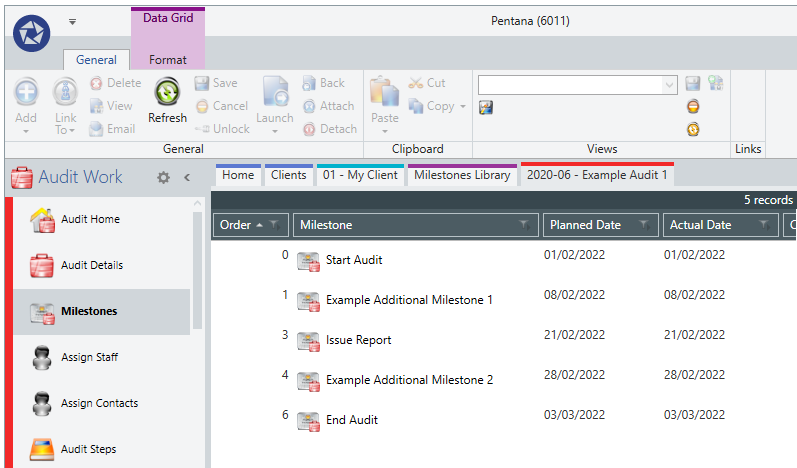Switch to the Format ribbon tab
797x468 pixels.
coord(168,60)
